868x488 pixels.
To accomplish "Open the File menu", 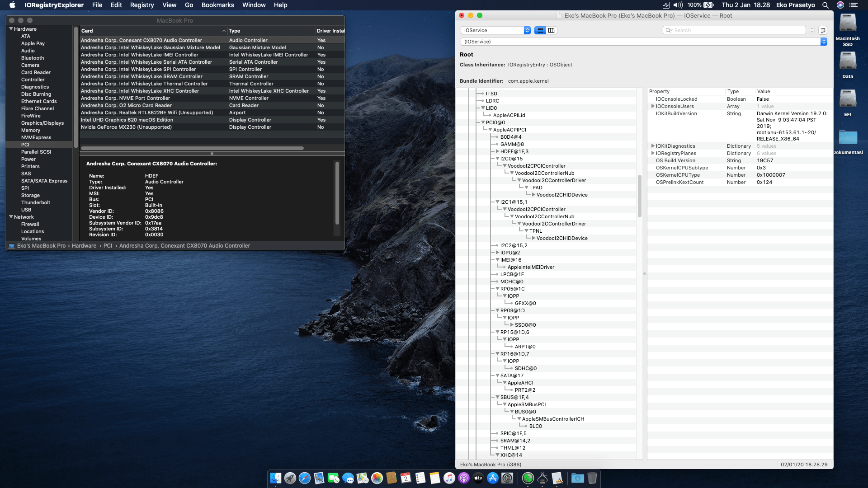I will (x=97, y=5).
